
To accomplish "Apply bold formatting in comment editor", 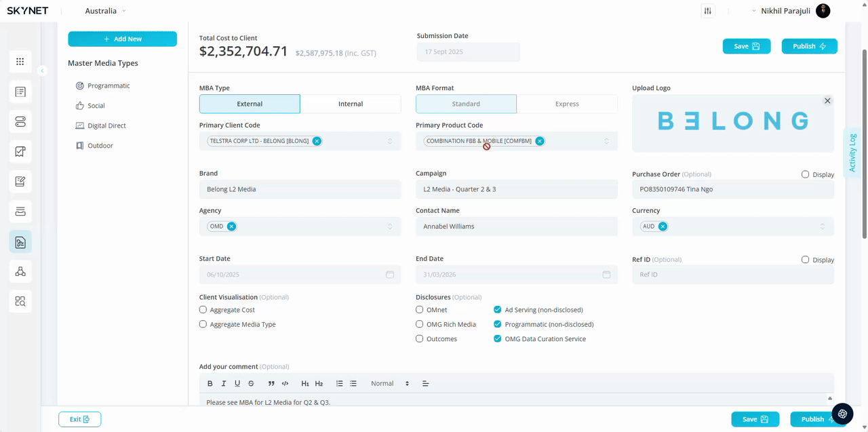I will coord(210,384).
